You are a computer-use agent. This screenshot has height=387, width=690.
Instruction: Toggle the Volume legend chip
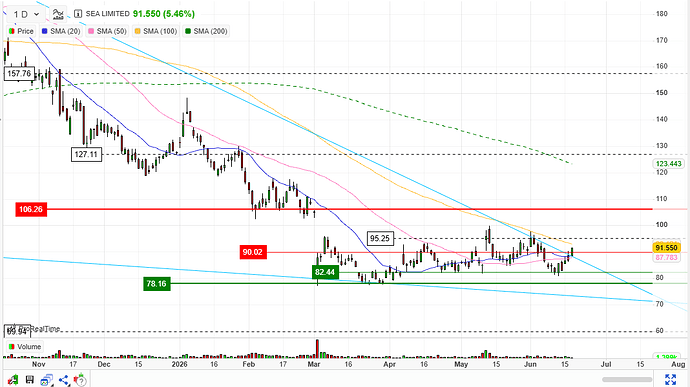(25, 346)
